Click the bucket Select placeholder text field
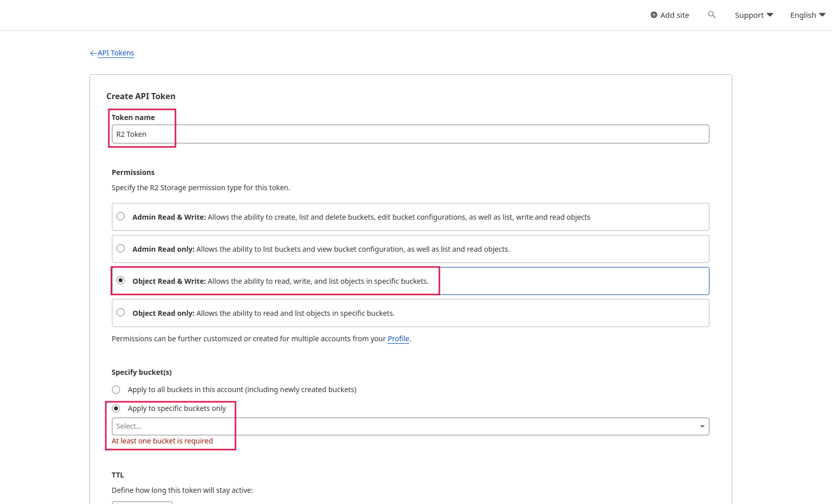This screenshot has height=504, width=832. [402, 426]
